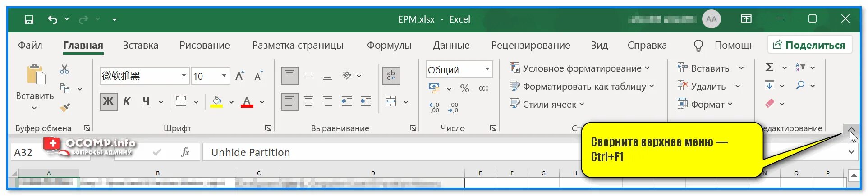Align text to middle vertically

pyautogui.click(x=308, y=76)
